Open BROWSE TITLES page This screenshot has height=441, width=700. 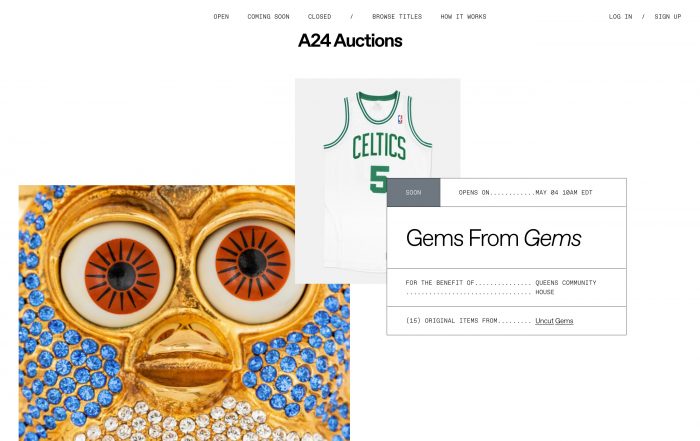point(397,17)
